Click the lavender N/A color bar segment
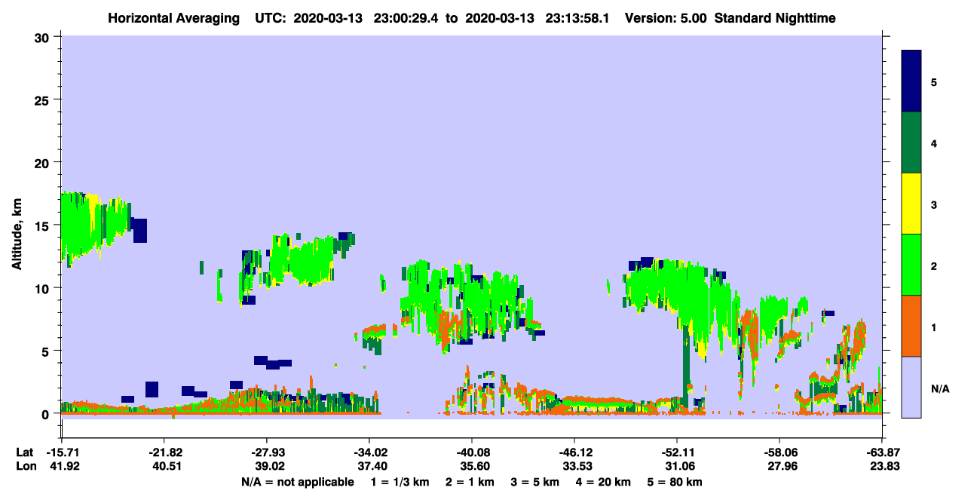Viewport: 980px width, 503px height. 911,387
